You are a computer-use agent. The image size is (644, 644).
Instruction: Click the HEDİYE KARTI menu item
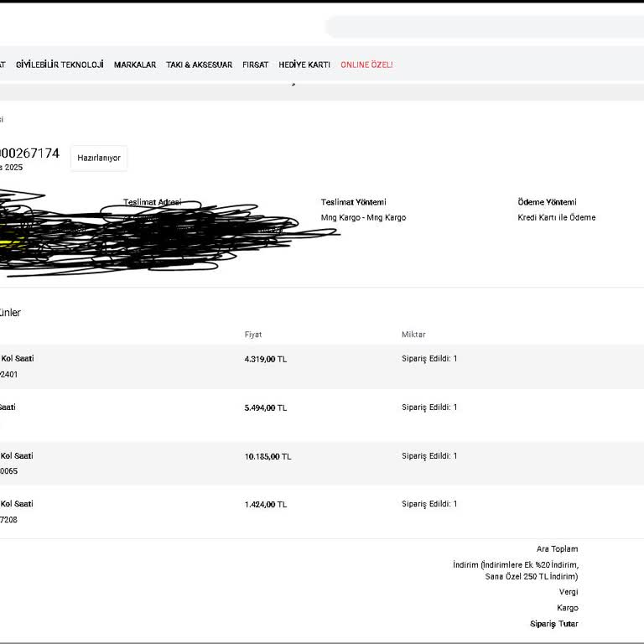pyautogui.click(x=304, y=65)
